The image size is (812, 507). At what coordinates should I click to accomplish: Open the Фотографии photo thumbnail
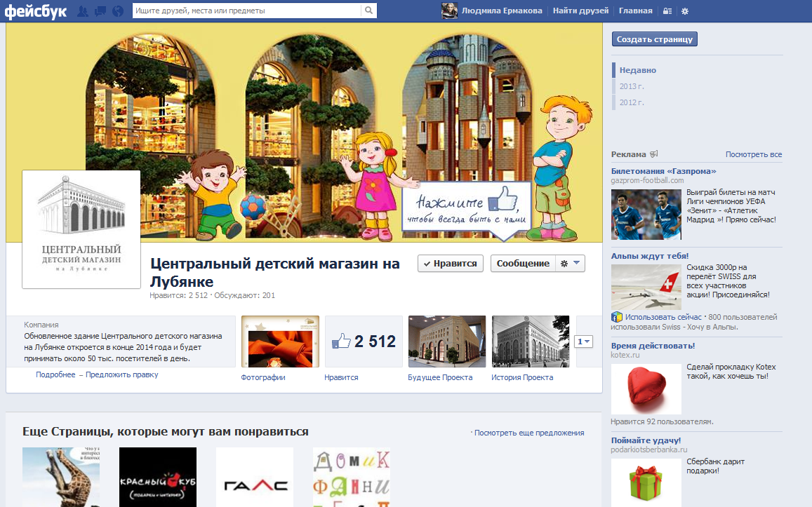[280, 342]
